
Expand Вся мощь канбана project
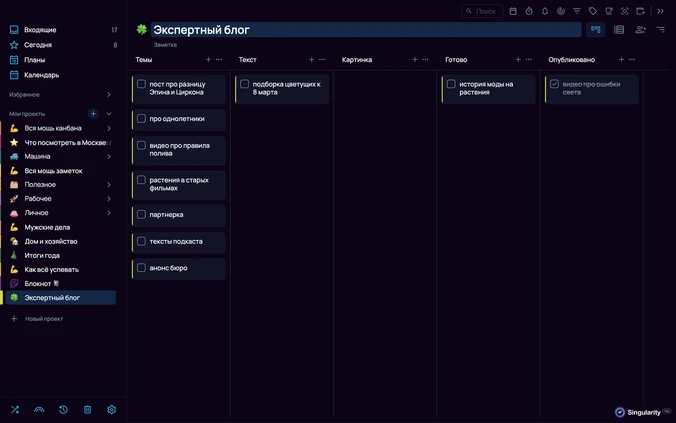coord(109,128)
